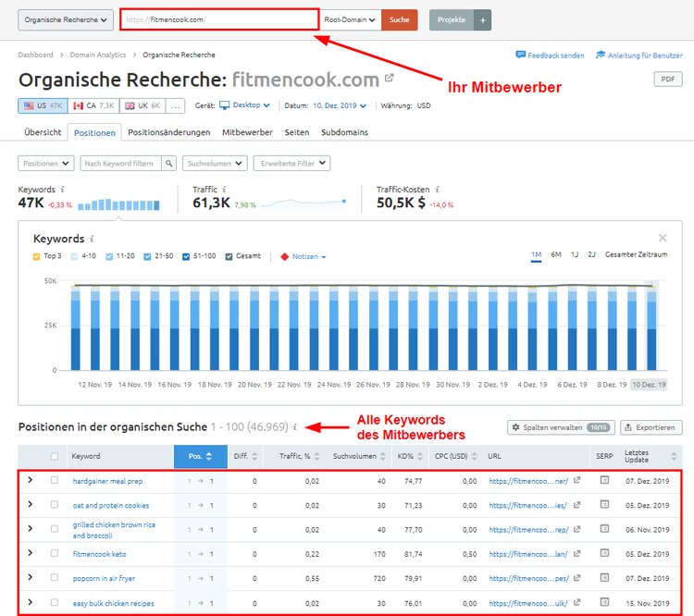
Task: Open external link icon beside fitmencook.com title
Action: [389, 78]
